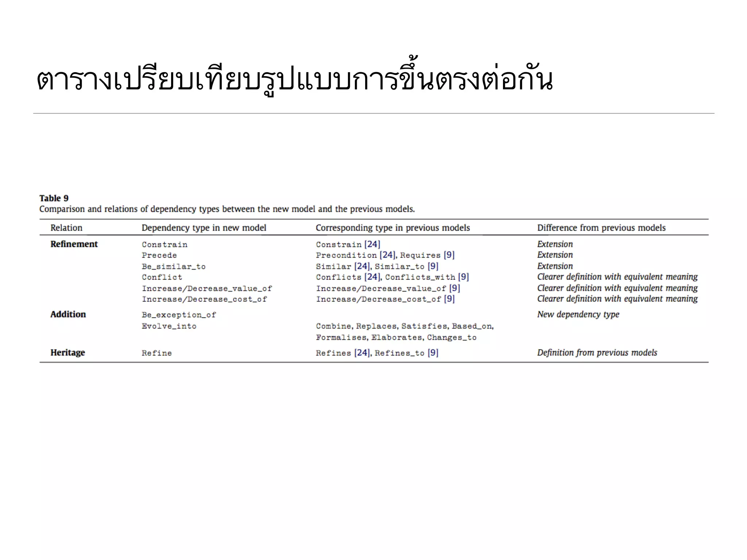Image resolution: width=747 pixels, height=560 pixels.
Task: Select the 'Heritage' row label
Action: pyautogui.click(x=68, y=353)
